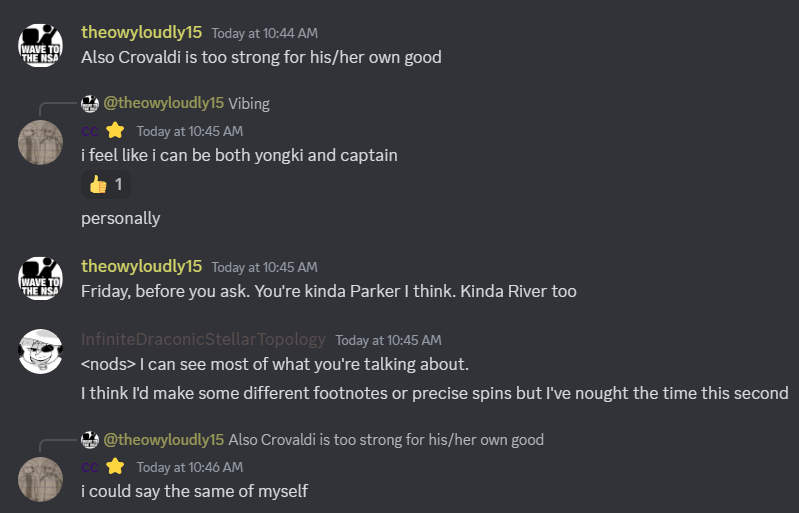Open the theowyloudly15 username at 10:44 AM

[141, 32]
